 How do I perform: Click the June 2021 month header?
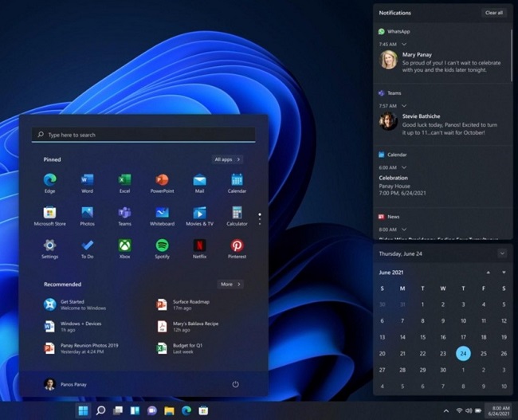pos(391,273)
